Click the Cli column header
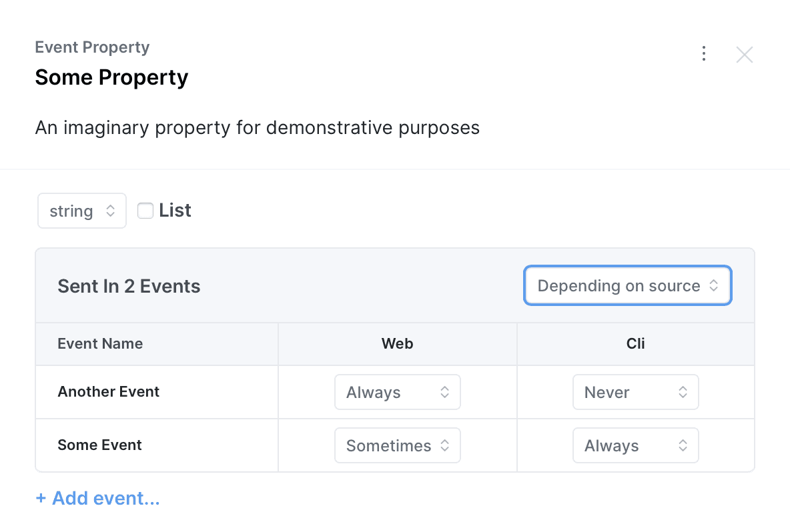This screenshot has width=790, height=532. (x=635, y=343)
